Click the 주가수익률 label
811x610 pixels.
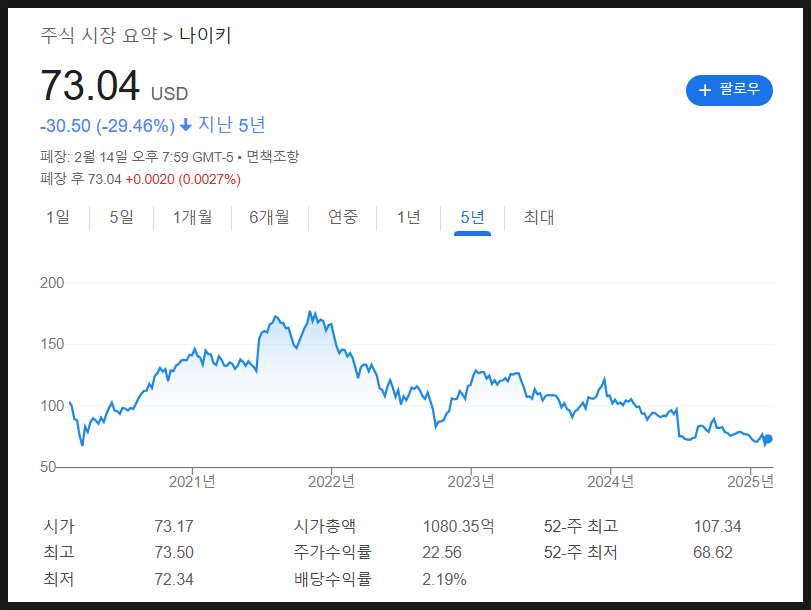tap(333, 552)
